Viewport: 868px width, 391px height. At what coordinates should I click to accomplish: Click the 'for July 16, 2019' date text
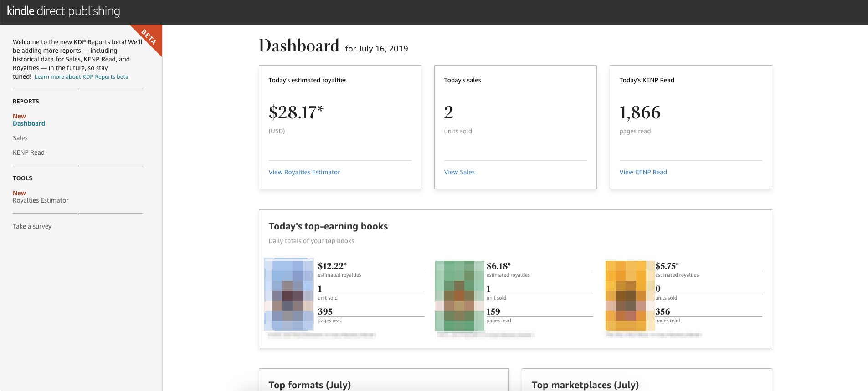376,49
